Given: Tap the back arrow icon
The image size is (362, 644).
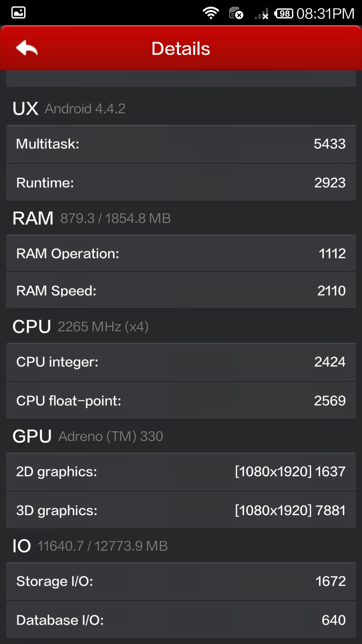Looking at the screenshot, I should click(27, 49).
